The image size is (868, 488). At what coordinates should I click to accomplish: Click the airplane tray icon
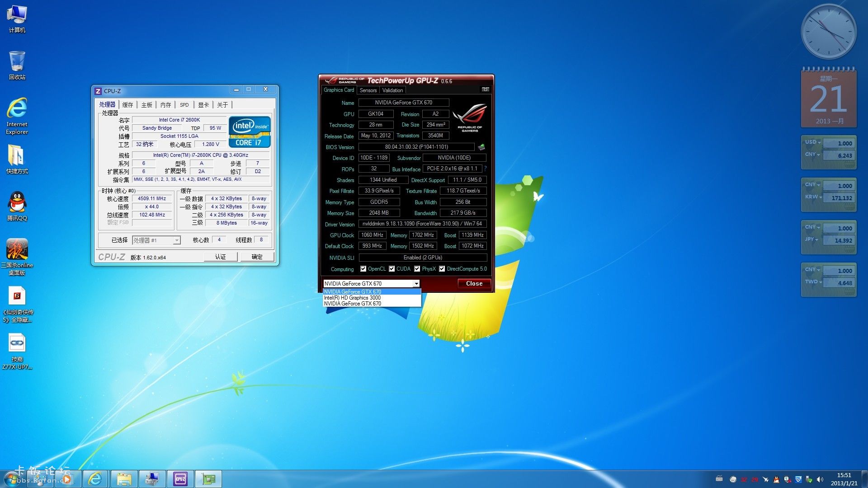(x=765, y=479)
